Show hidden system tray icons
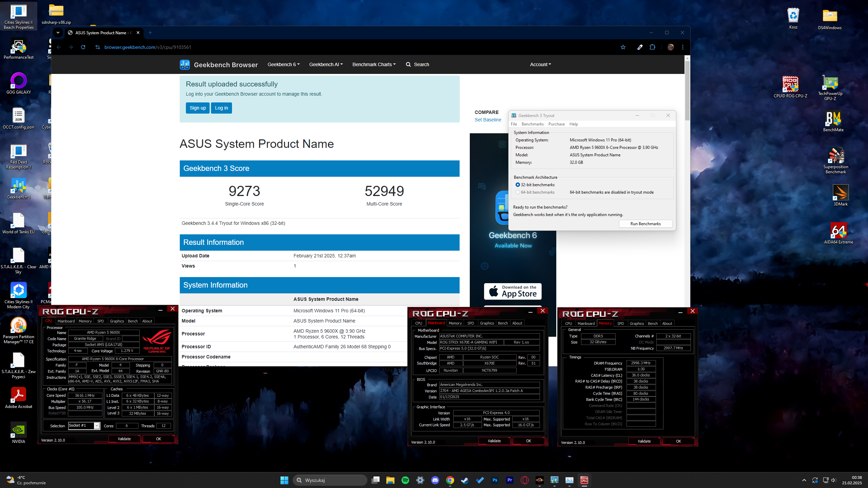 [x=804, y=480]
